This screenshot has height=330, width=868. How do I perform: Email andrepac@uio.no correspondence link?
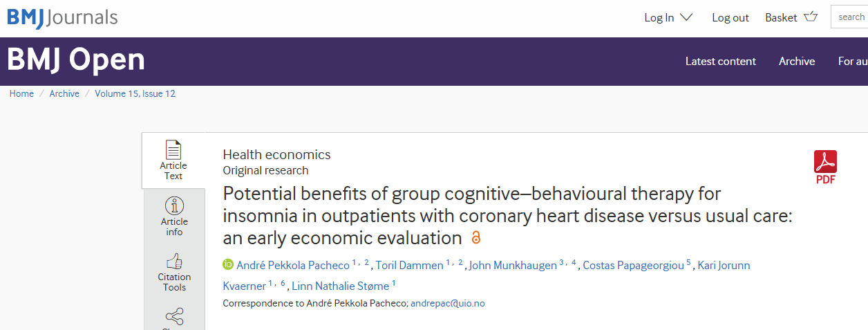point(447,303)
